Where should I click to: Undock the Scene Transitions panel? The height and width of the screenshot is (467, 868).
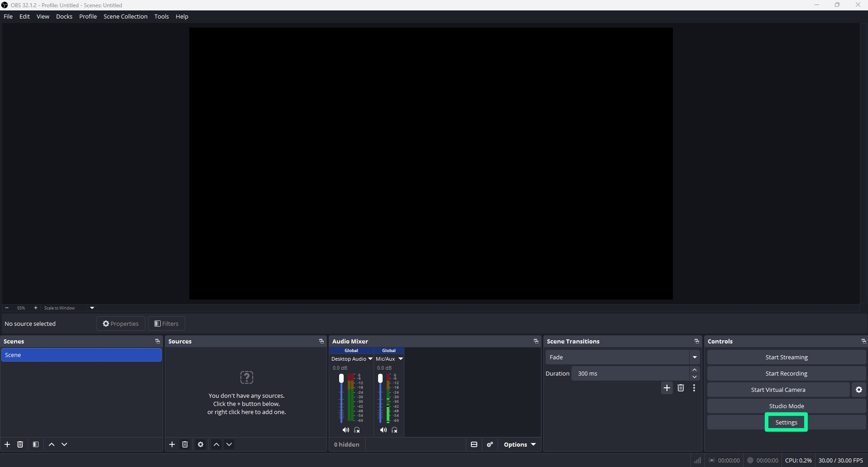pyautogui.click(x=697, y=341)
